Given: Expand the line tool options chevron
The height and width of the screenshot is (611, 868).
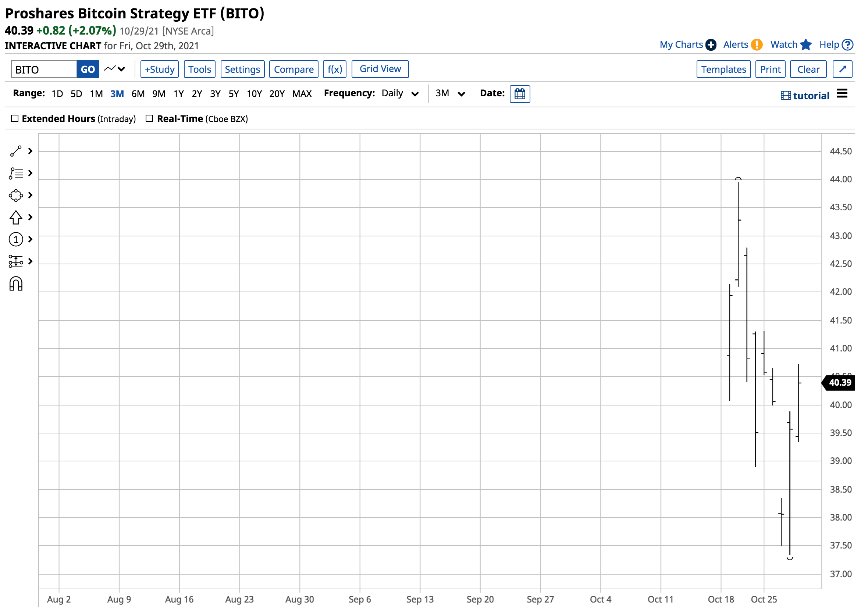Looking at the screenshot, I should [31, 151].
